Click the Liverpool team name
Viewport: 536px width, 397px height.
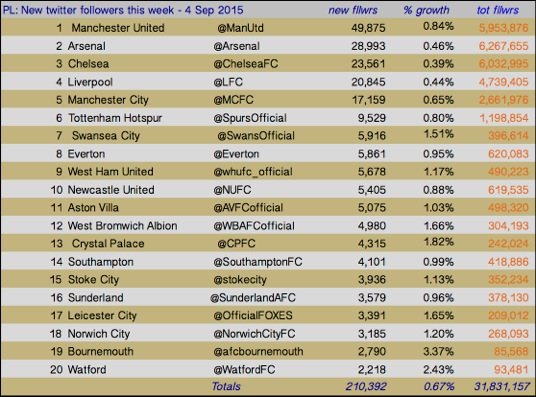tap(90, 82)
